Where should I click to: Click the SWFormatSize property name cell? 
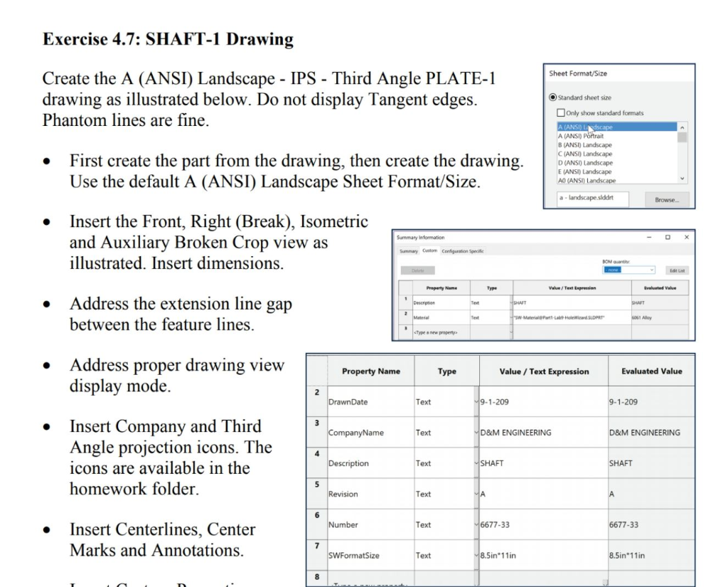pyautogui.click(x=370, y=555)
